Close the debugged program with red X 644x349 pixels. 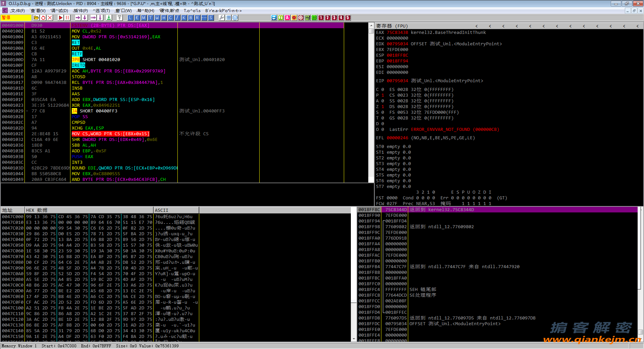(50, 18)
